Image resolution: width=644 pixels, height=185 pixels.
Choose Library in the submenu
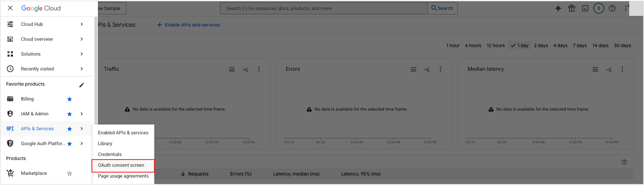(123, 143)
